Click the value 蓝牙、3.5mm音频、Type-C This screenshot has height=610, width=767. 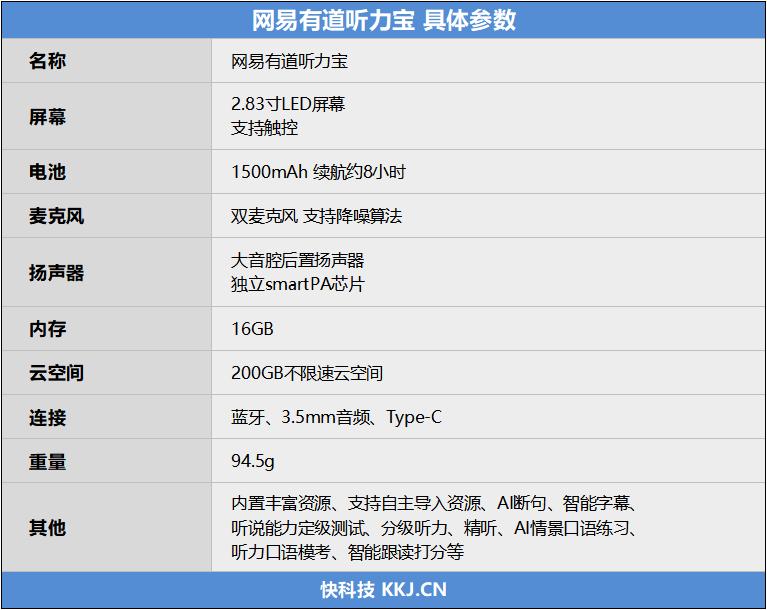[x=337, y=417]
